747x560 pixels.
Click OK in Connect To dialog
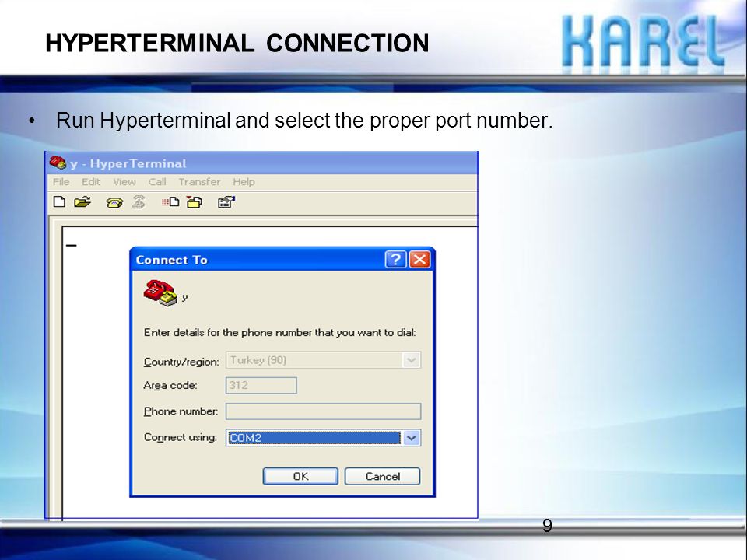point(300,476)
